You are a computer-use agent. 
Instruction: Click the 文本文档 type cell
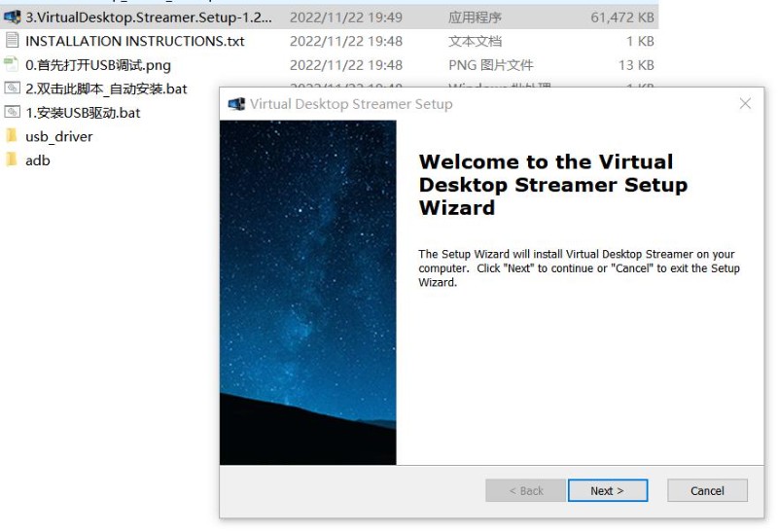(475, 41)
